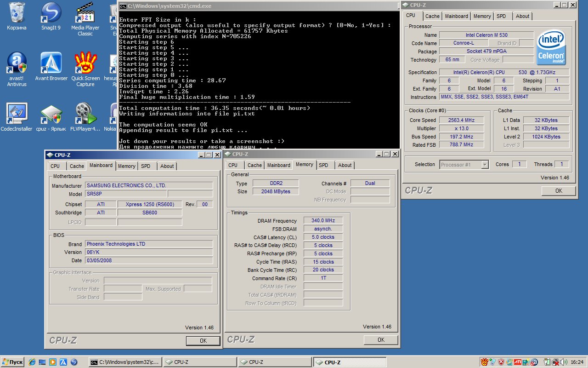The image size is (588, 368).
Task: Open the Корзина recycle bin desktop icon
Action: click(17, 16)
